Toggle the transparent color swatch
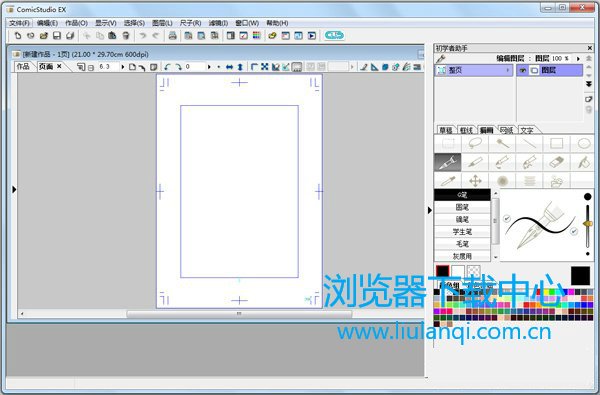This screenshot has height=395, width=600. [474, 271]
